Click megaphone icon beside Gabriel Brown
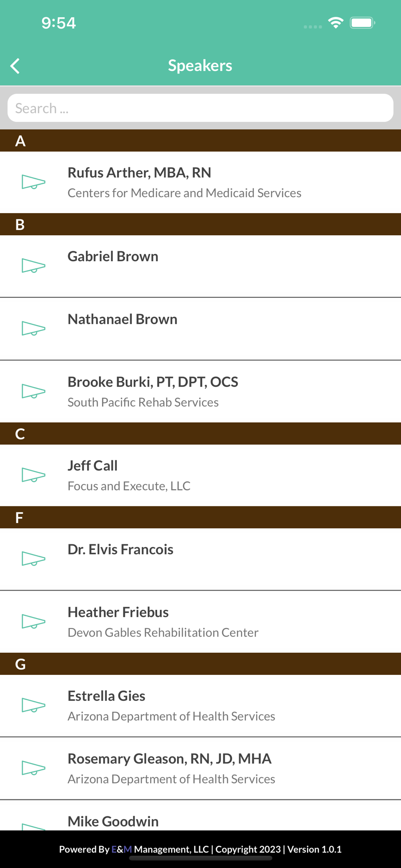Viewport: 401px width, 868px height. tap(33, 266)
